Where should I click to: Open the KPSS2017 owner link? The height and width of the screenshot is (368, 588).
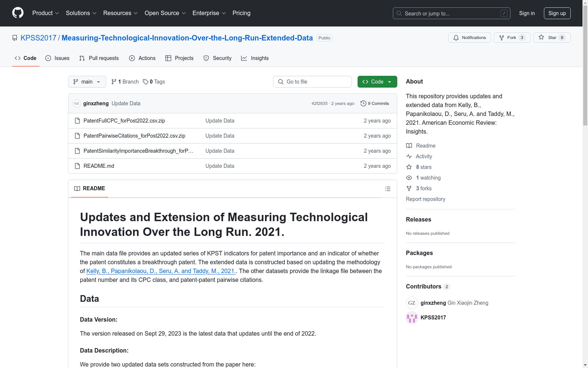click(x=39, y=38)
